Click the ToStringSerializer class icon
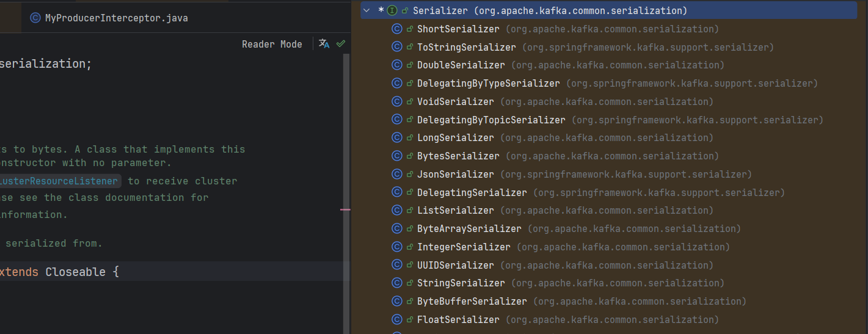This screenshot has height=334, width=868. coord(396,47)
